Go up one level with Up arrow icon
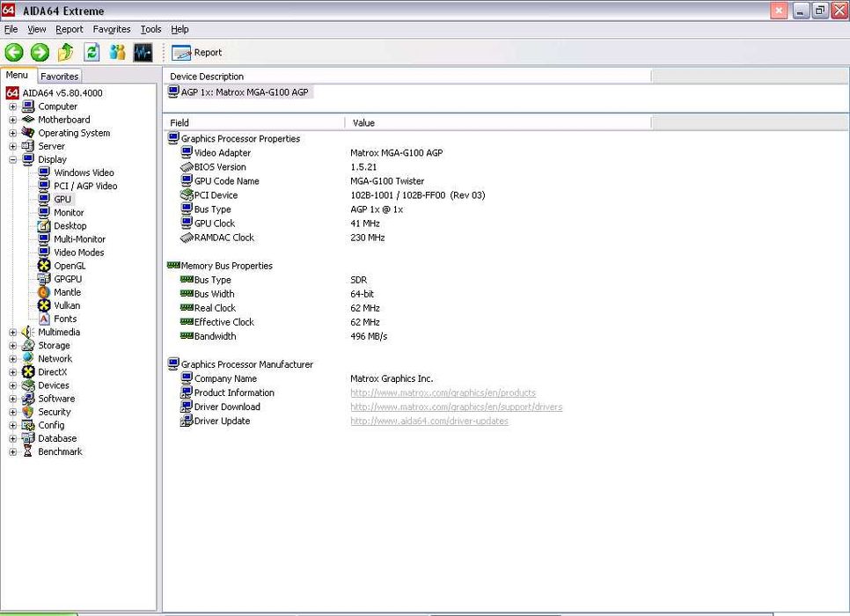This screenshot has width=850, height=616. [66, 53]
